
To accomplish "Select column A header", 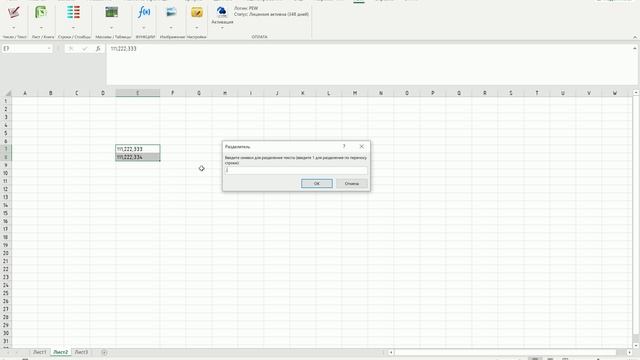I will click(x=24, y=93).
